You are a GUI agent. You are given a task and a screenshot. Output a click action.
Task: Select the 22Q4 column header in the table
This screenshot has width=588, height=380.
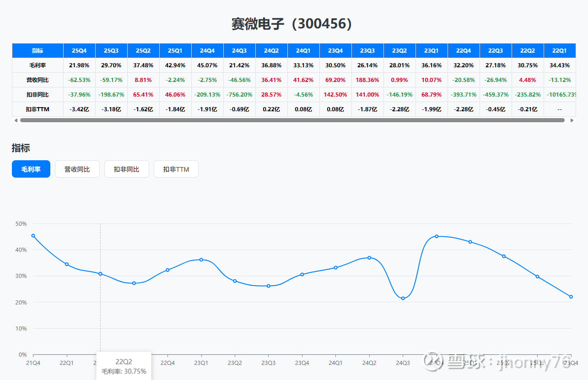pos(464,50)
